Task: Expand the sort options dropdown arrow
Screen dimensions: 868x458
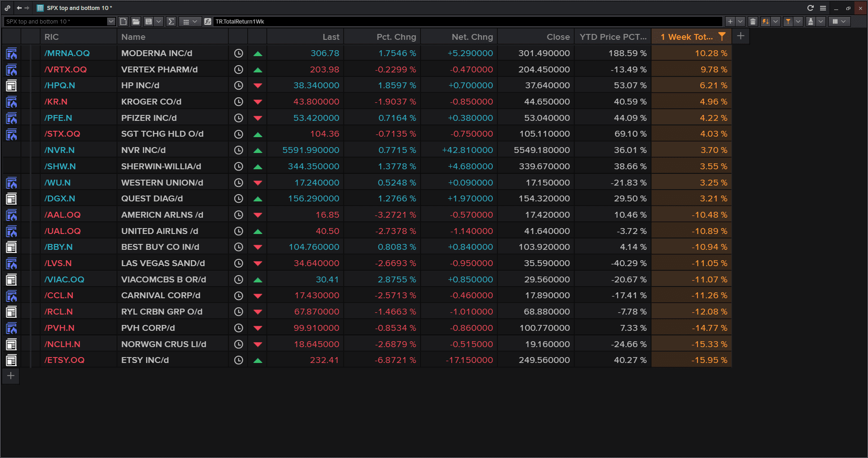Action: click(776, 21)
